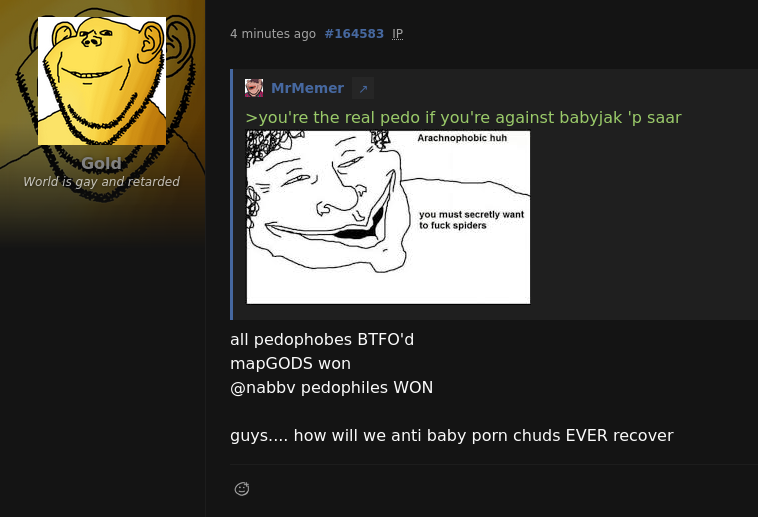Enlarge the quoted 'Arachnophobic huh' image
758x517 pixels.
tap(388, 217)
